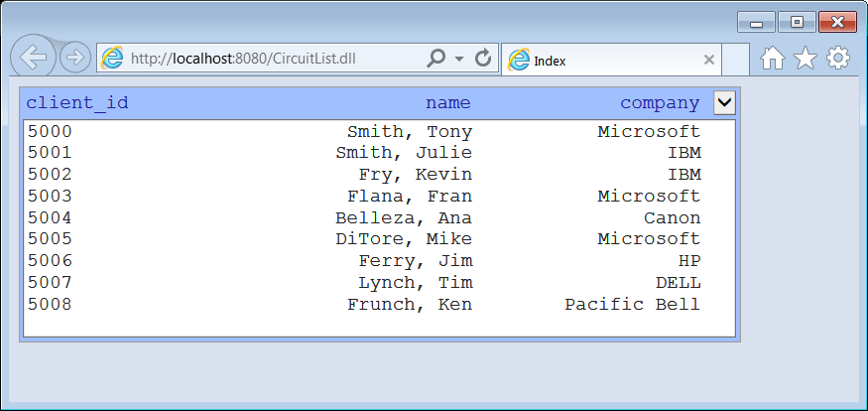Click the name Fry, Kevin

click(416, 175)
